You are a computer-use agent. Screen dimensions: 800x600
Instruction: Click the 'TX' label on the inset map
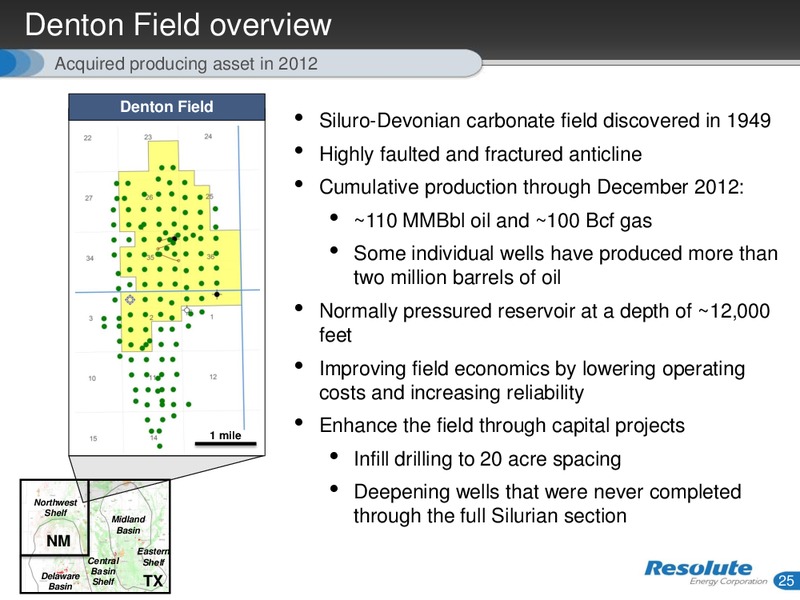tap(153, 581)
